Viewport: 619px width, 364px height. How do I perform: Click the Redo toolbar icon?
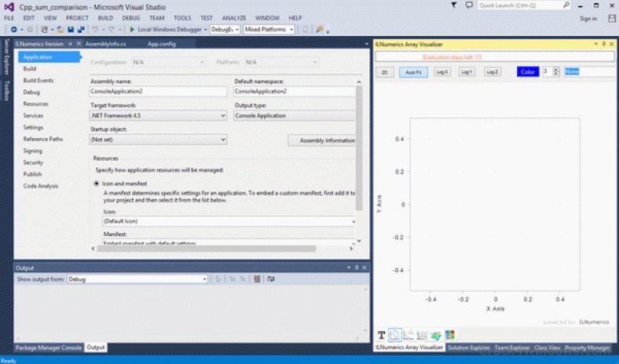[112, 30]
